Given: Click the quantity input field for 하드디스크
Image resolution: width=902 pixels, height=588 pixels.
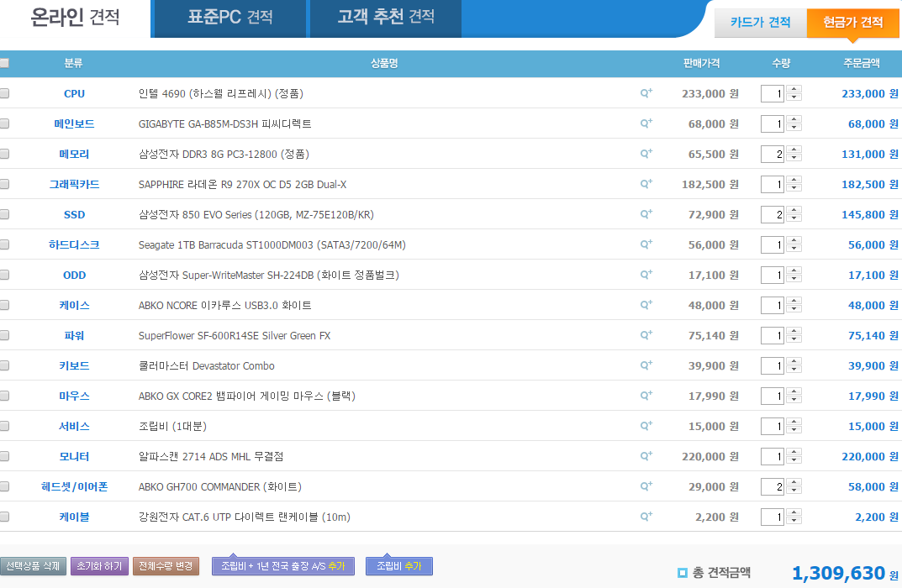Looking at the screenshot, I should (772, 245).
